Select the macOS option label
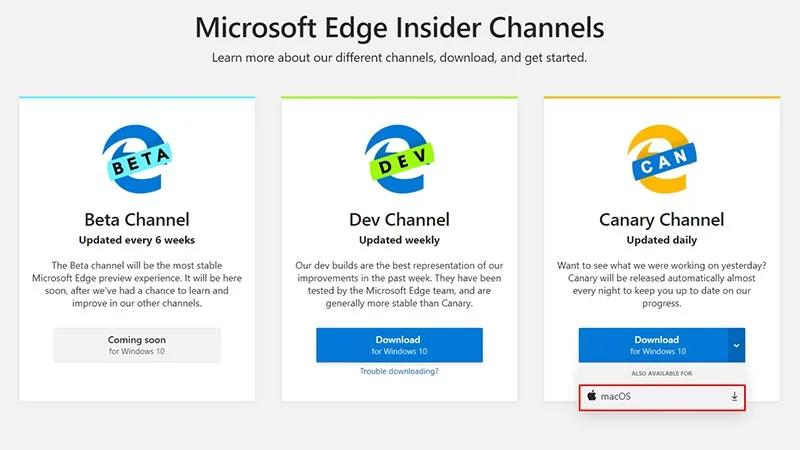800x450 pixels. point(616,397)
